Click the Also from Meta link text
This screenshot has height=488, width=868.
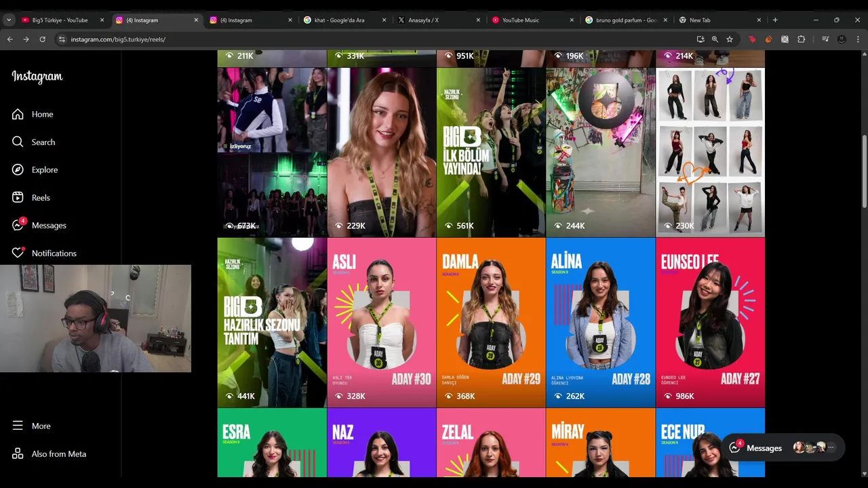click(59, 453)
